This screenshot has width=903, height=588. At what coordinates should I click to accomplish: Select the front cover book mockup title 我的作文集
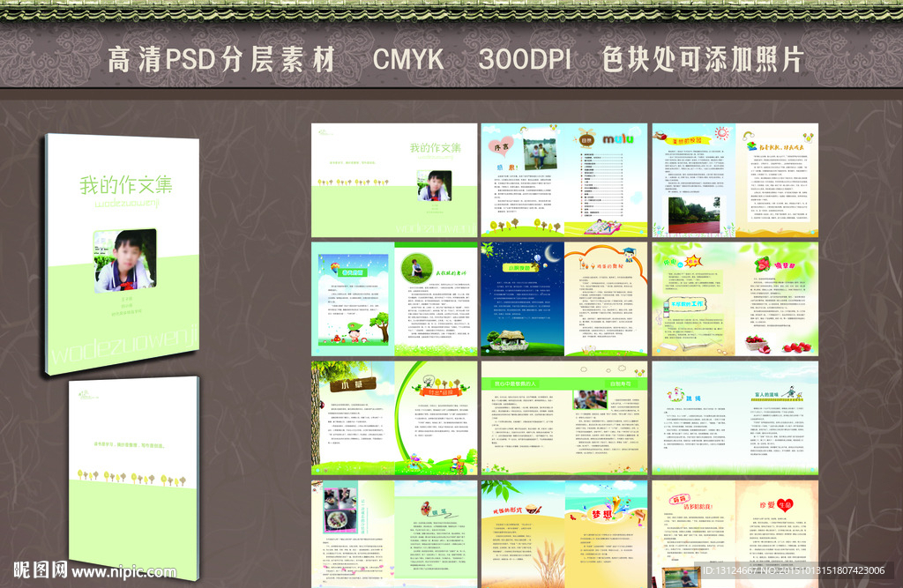click(x=126, y=185)
